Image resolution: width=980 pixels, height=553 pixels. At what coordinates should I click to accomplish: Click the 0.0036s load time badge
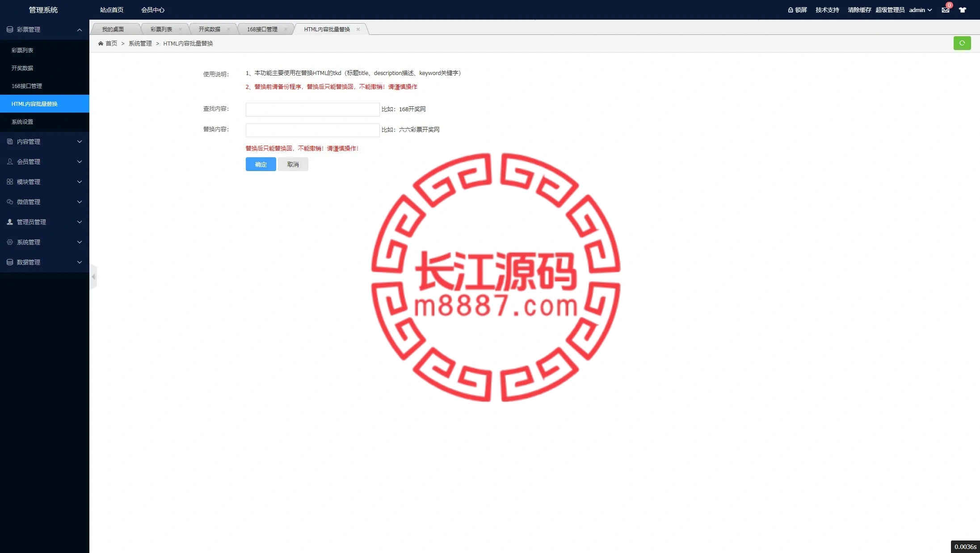pos(965,547)
